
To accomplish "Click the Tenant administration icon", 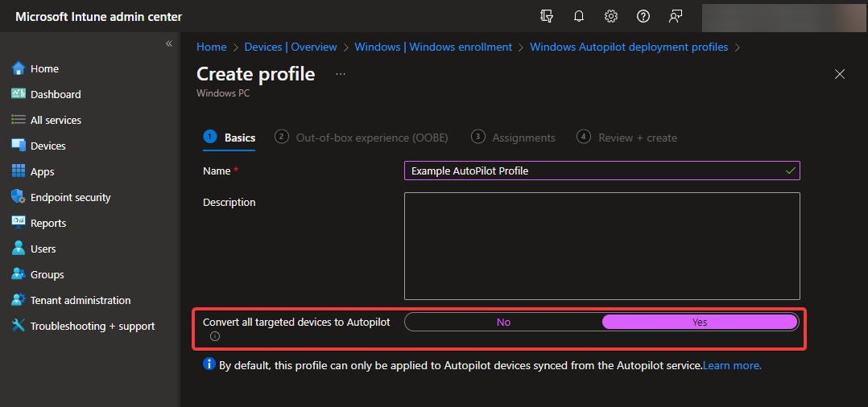I will 19,300.
